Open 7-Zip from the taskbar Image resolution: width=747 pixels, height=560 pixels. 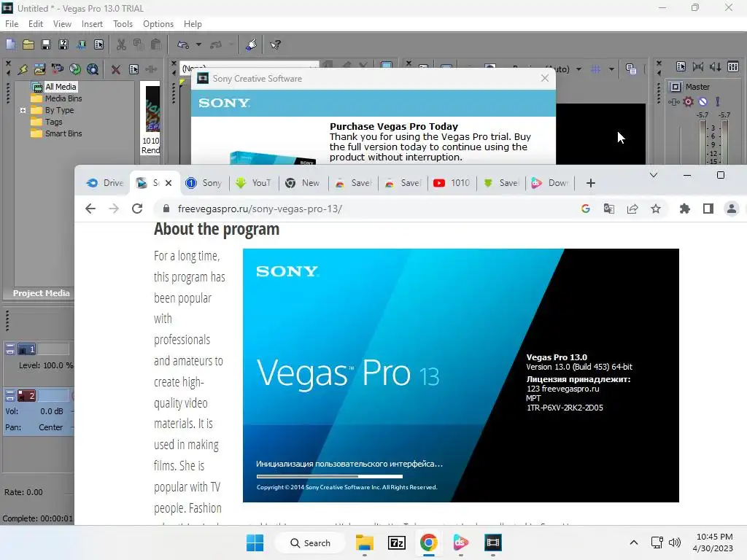[x=396, y=542]
